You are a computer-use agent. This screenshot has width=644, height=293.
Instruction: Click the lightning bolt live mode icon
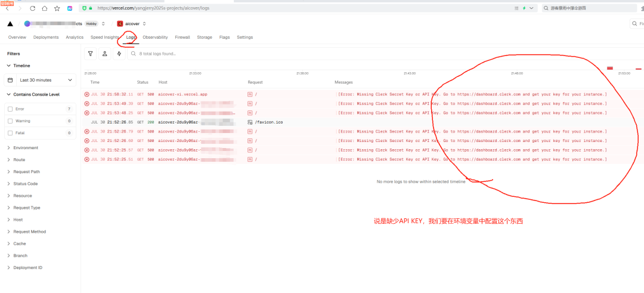click(119, 54)
